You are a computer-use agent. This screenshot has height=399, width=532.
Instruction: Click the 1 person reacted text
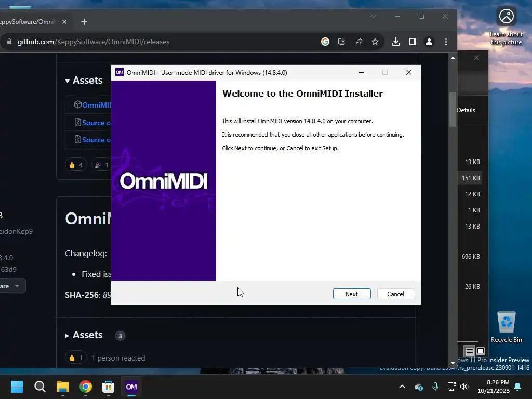pos(118,358)
